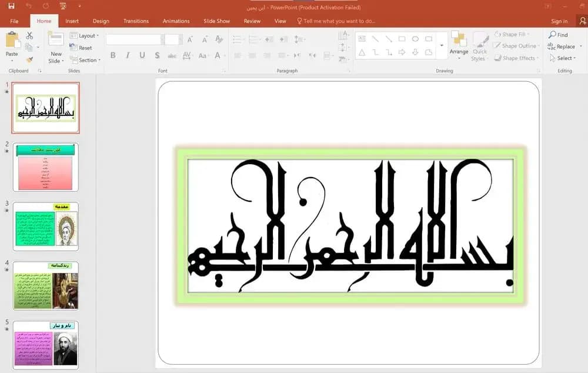Reset the slide with the Reset button

coord(81,48)
